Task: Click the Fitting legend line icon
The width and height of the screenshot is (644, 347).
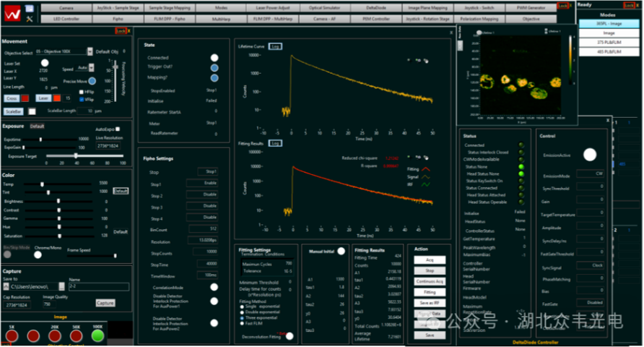Action: [425, 169]
